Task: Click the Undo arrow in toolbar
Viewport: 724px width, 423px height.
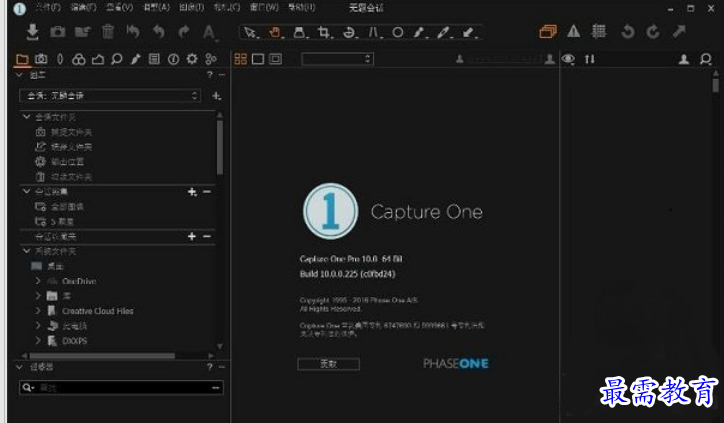Action: pyautogui.click(x=158, y=31)
